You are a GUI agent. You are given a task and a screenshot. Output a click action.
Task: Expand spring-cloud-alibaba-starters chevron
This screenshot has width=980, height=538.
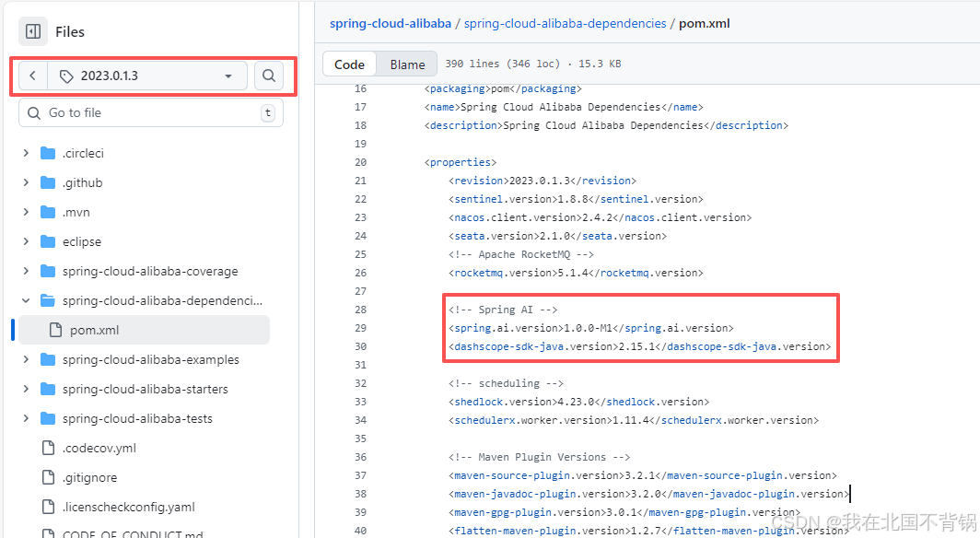26,389
